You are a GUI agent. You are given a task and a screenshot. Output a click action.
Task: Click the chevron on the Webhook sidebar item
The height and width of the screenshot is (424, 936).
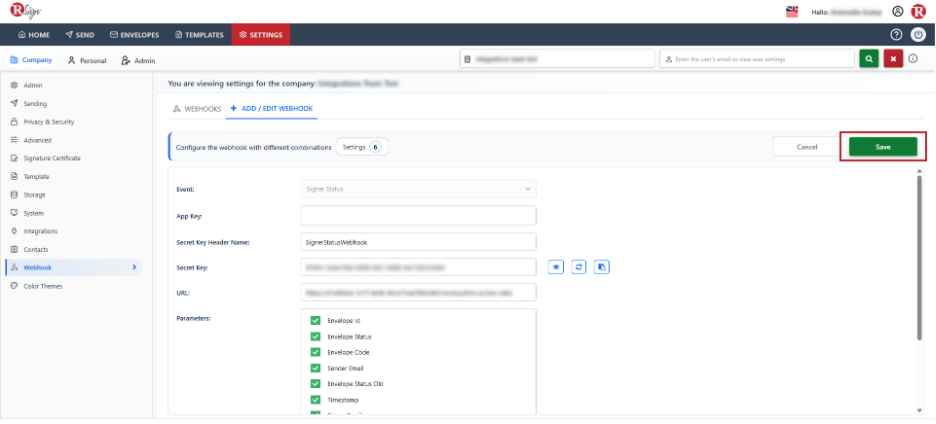[x=134, y=268]
